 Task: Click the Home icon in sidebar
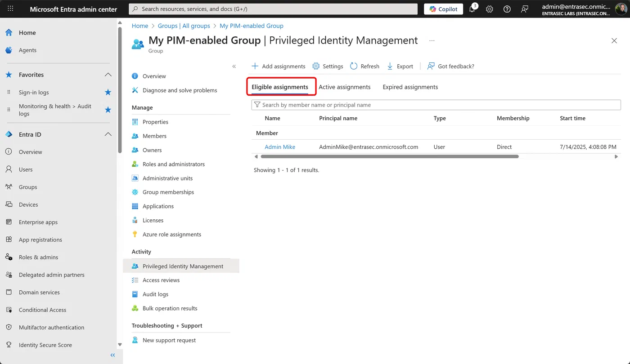point(9,32)
